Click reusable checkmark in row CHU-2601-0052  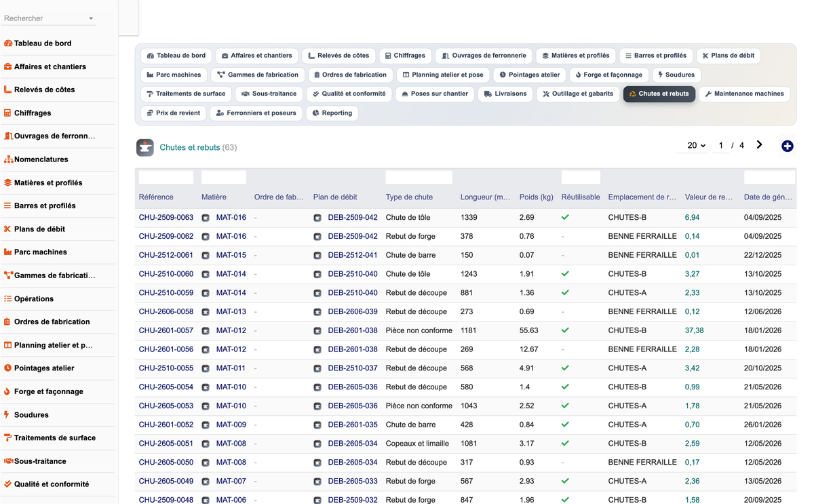565,425
